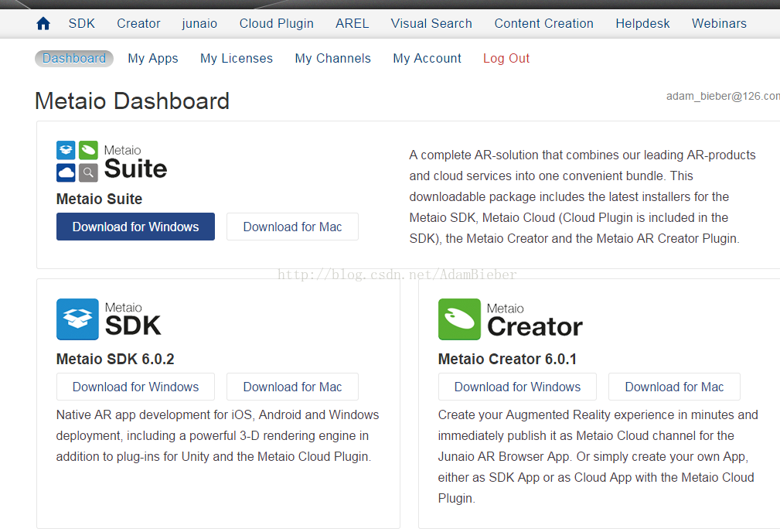Image resolution: width=780 pixels, height=532 pixels.
Task: Click the adam_bieber@126.com account email text
Action: coord(723,96)
